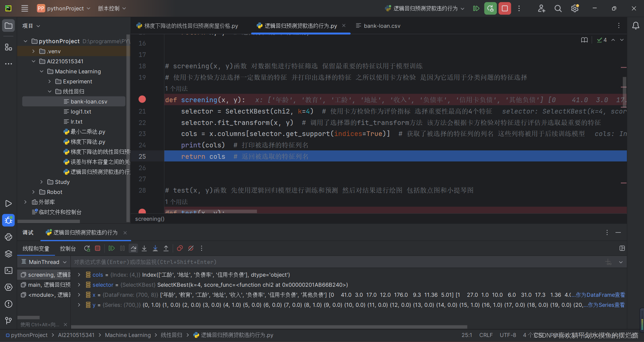This screenshot has width=644, height=342.
Task: Open the Terminal tool window
Action: [x=9, y=271]
